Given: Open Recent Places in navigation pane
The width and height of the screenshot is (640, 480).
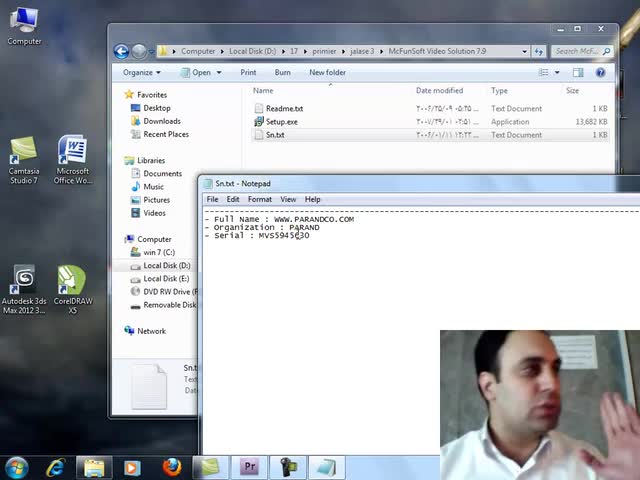Looking at the screenshot, I should tap(166, 134).
